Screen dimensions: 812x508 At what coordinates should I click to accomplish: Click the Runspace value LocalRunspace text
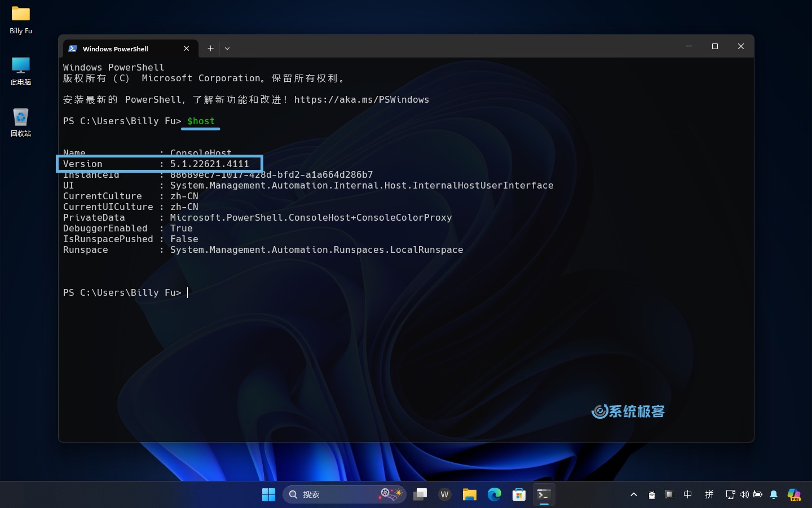pyautogui.click(x=317, y=250)
